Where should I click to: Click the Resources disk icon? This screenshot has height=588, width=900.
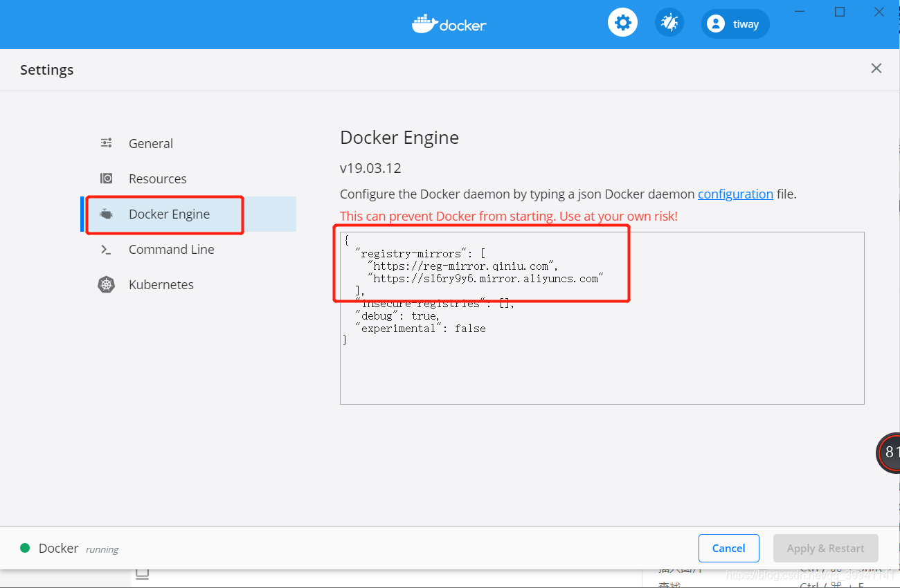click(x=106, y=178)
